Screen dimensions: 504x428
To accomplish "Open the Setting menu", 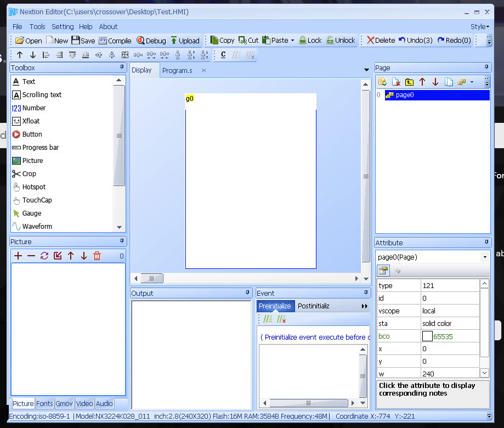I will click(63, 27).
